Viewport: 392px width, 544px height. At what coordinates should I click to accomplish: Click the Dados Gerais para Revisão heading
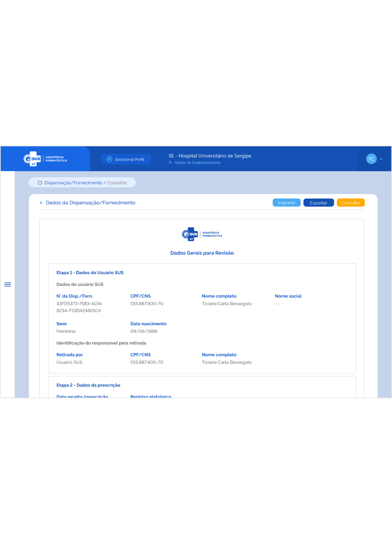coord(202,253)
